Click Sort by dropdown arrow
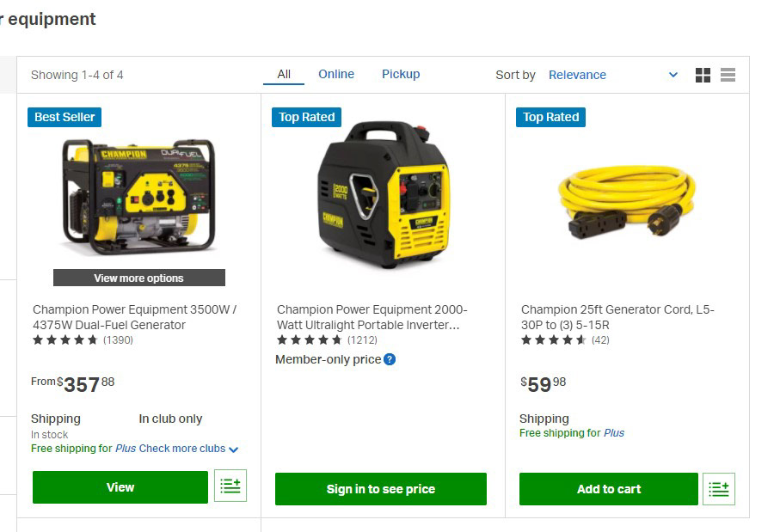 point(673,75)
